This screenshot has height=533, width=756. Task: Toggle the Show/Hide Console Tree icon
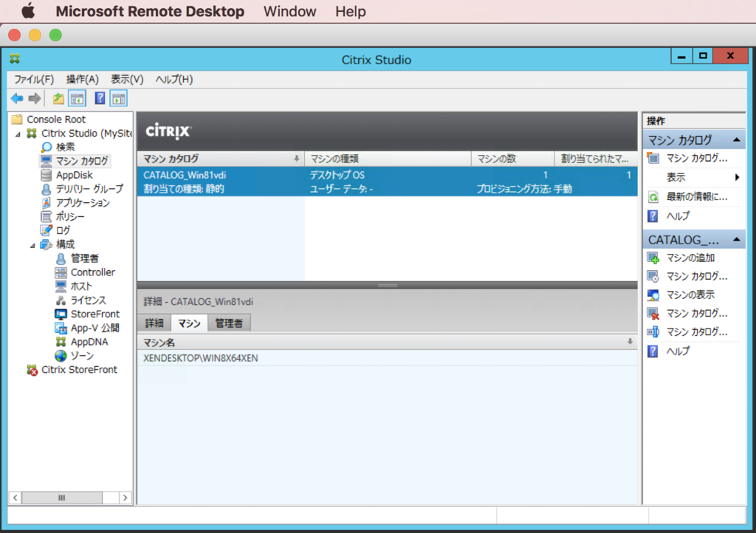click(x=77, y=99)
